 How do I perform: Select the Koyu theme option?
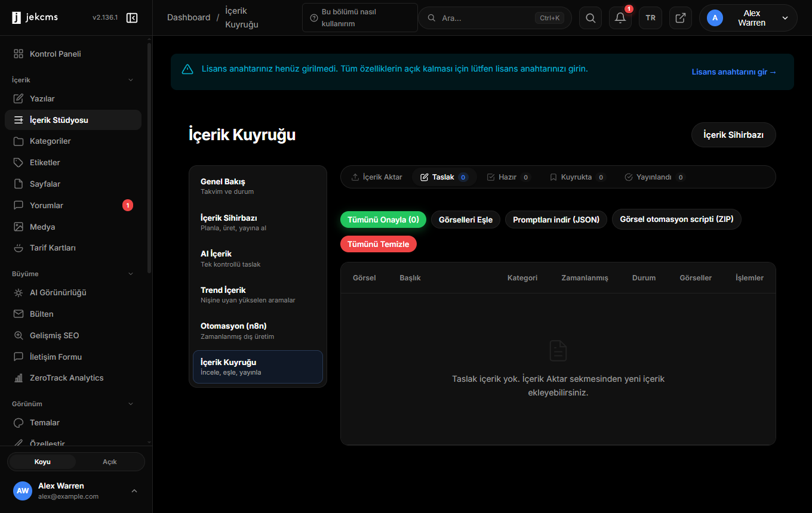point(42,462)
